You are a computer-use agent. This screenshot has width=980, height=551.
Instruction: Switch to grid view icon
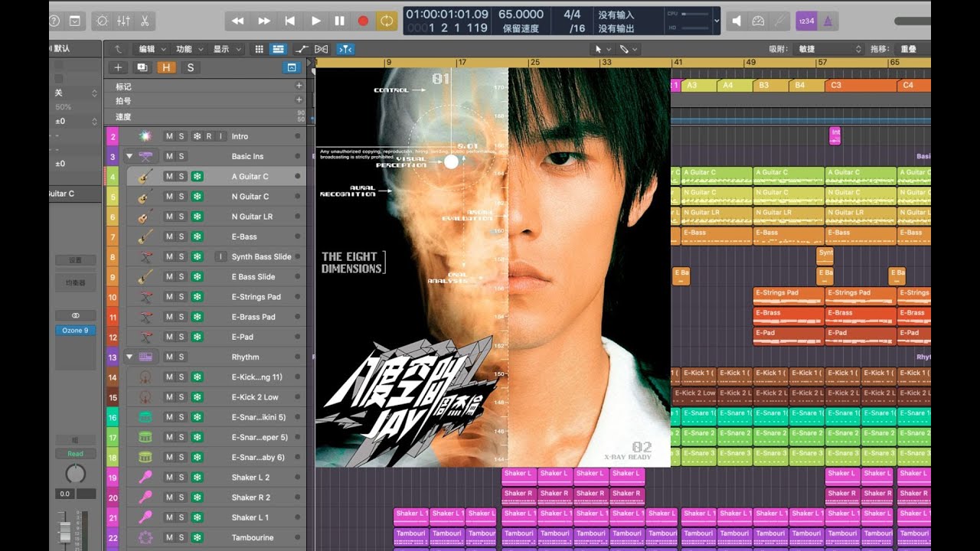(x=259, y=49)
